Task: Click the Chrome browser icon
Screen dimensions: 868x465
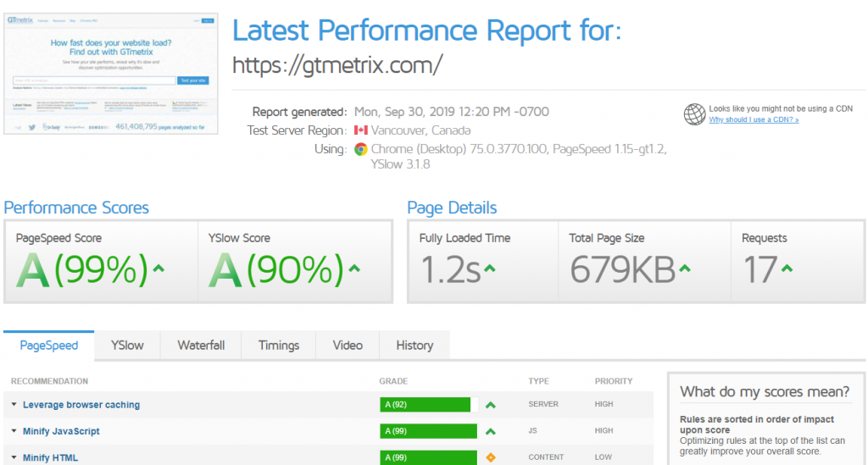Action: point(361,149)
